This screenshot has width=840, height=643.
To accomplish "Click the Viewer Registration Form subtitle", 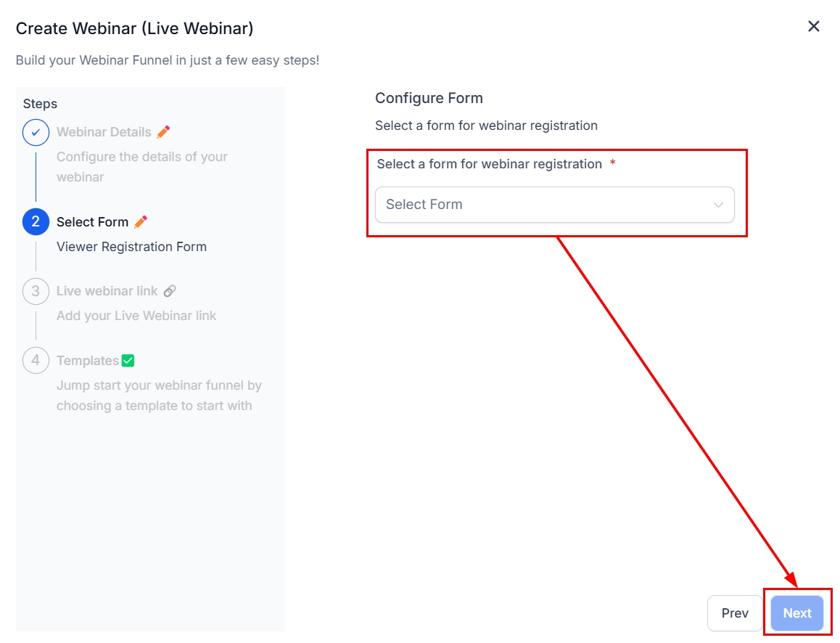I will point(131,247).
